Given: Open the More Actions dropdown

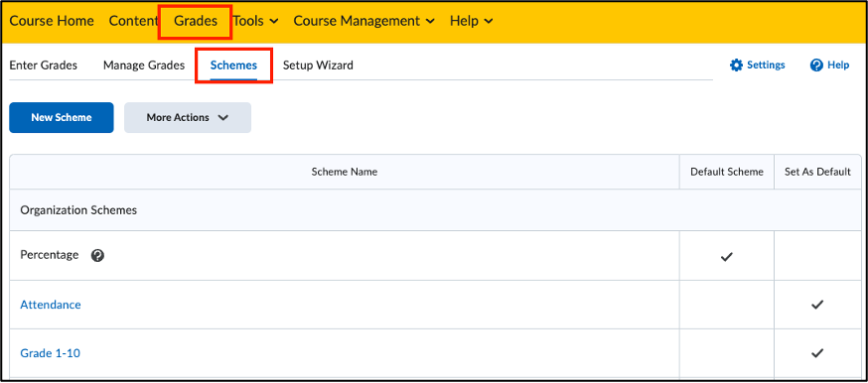Looking at the screenshot, I should tap(187, 117).
